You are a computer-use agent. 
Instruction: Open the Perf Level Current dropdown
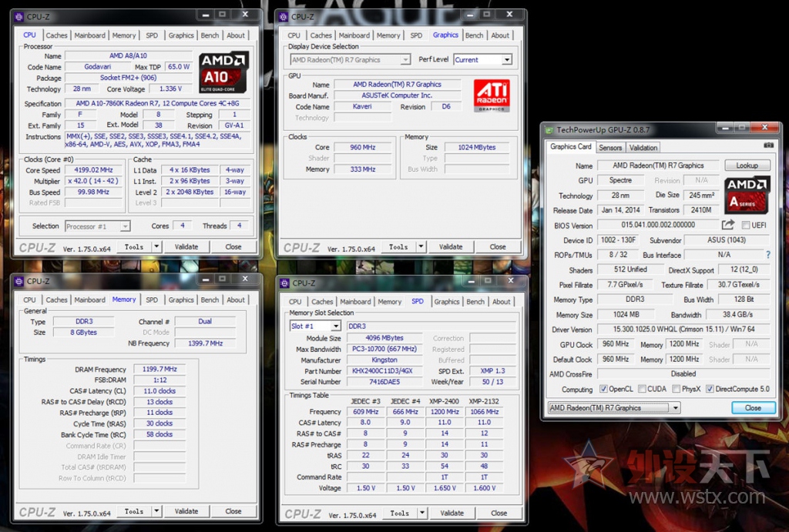click(x=482, y=60)
